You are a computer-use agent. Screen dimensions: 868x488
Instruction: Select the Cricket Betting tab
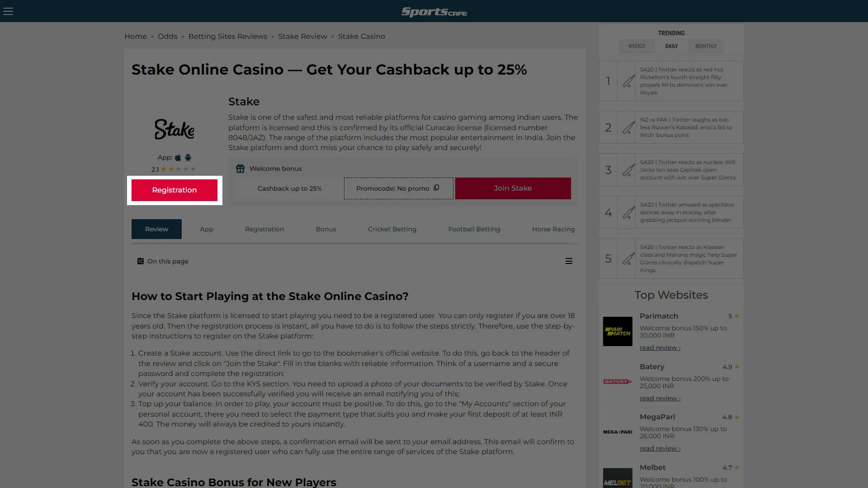point(392,229)
